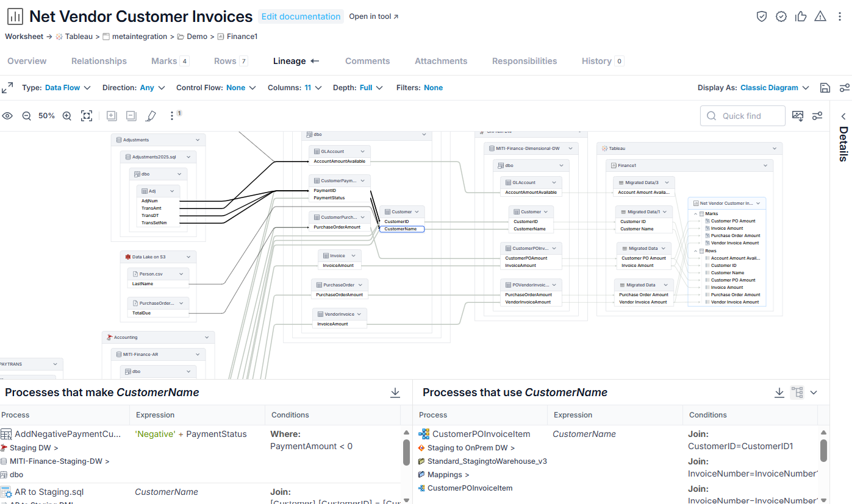Image resolution: width=852 pixels, height=504 pixels.
Task: Click the save diagram floppy icon
Action: [x=825, y=88]
